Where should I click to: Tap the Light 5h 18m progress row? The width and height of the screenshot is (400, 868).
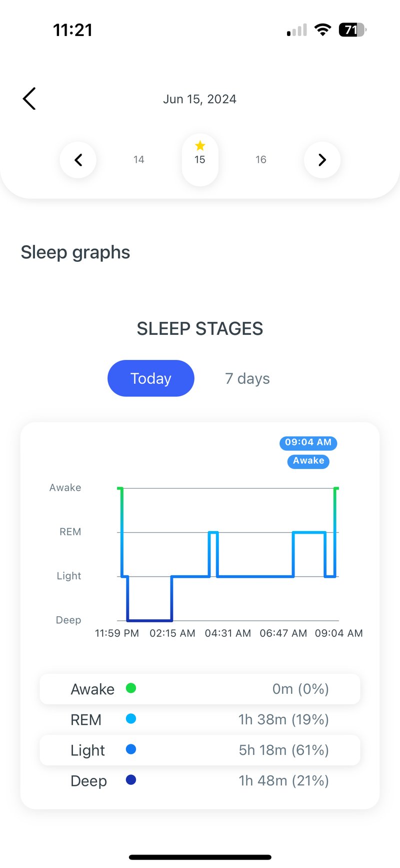coord(199,750)
